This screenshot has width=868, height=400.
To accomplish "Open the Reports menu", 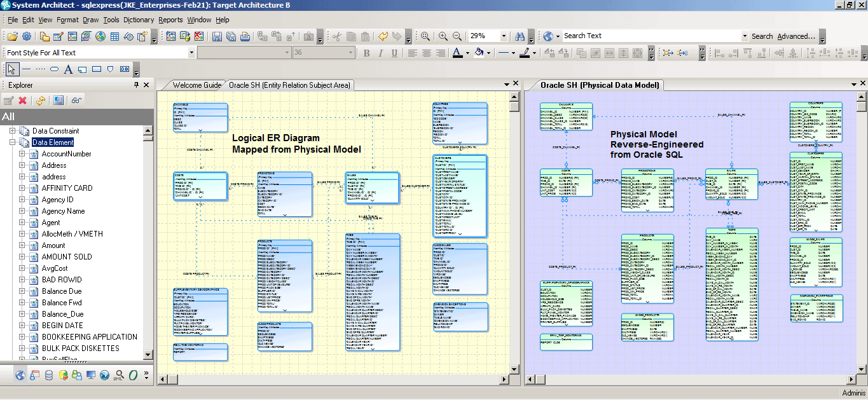I will (x=170, y=20).
